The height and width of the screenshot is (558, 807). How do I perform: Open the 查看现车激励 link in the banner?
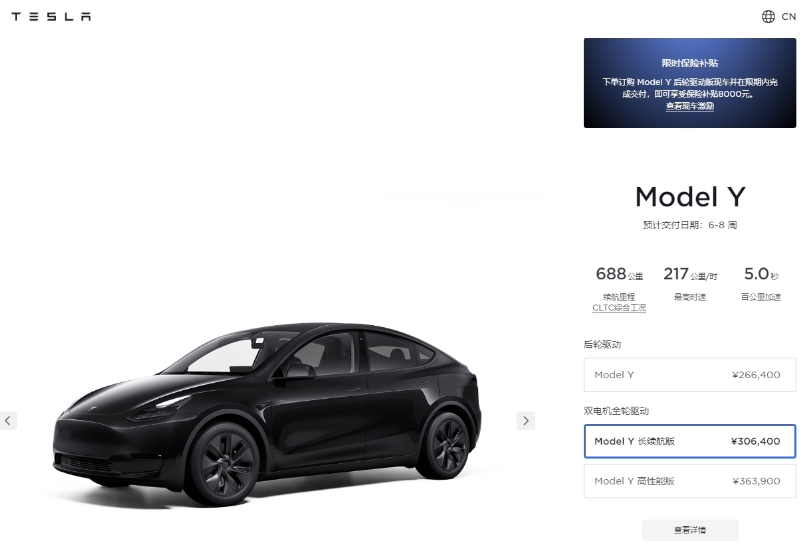click(x=690, y=106)
